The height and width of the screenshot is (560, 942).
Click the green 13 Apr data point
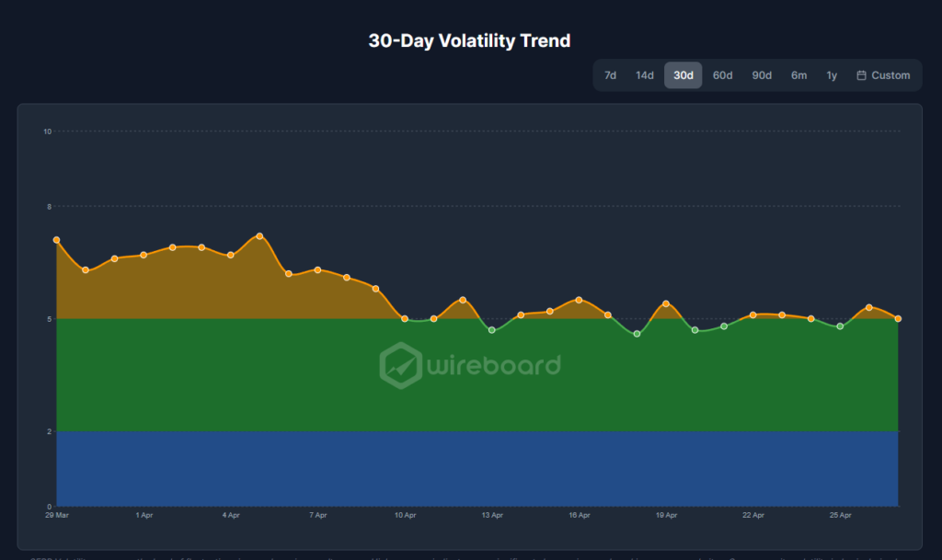tap(492, 330)
